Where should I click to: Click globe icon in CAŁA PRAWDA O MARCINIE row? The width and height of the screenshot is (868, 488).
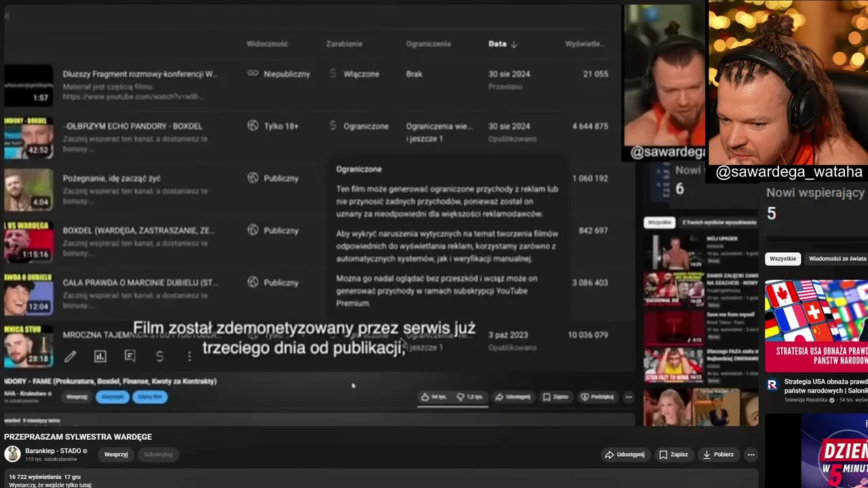253,282
